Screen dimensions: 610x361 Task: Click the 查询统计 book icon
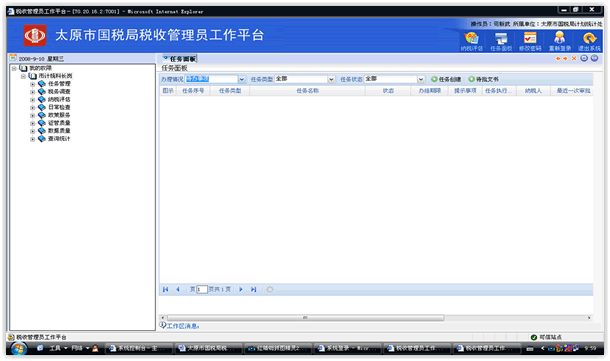coord(42,138)
